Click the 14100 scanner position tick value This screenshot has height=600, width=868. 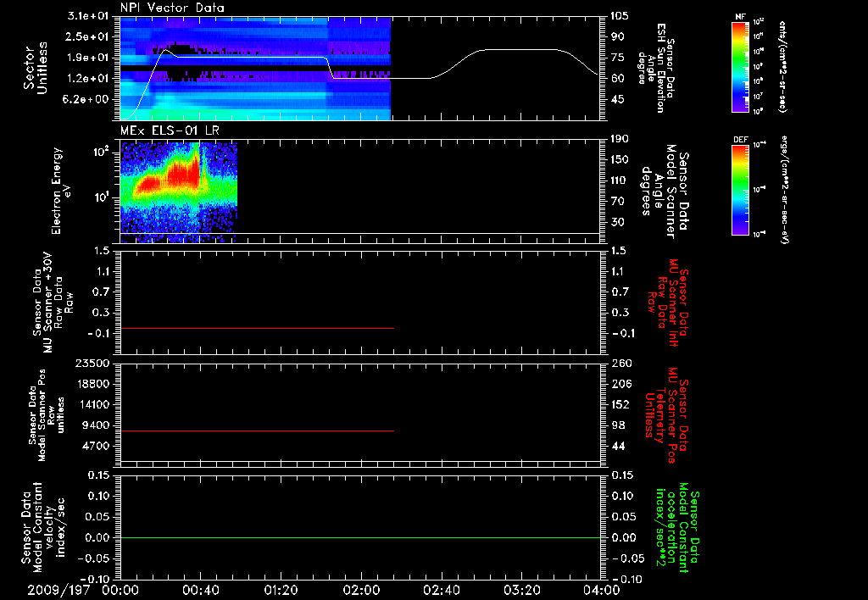coord(92,404)
